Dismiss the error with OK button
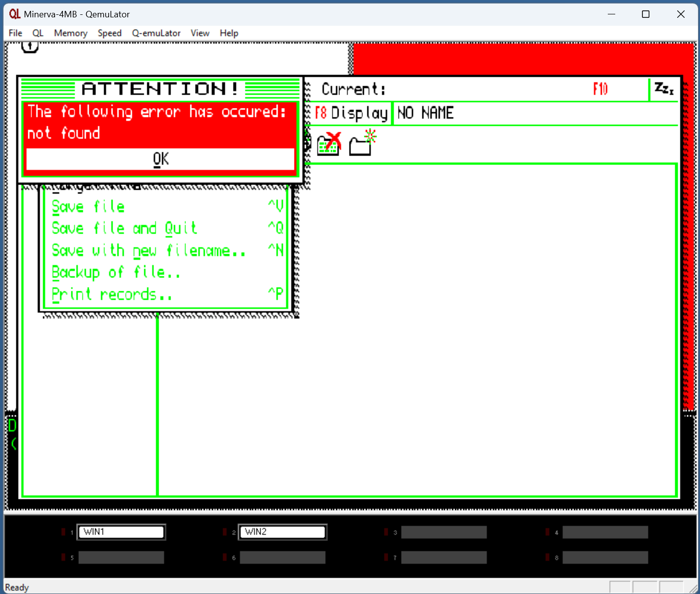The width and height of the screenshot is (700, 594). pyautogui.click(x=160, y=159)
